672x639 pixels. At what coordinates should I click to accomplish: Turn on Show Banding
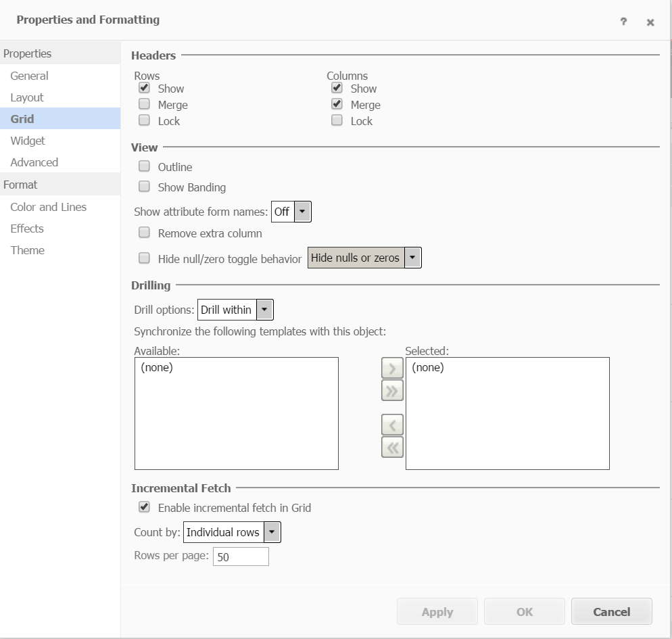pyautogui.click(x=144, y=187)
